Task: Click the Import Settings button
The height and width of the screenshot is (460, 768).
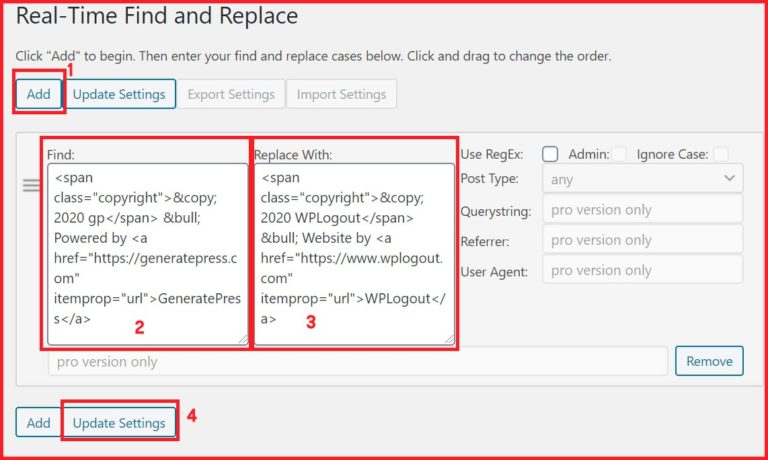Action: [341, 94]
